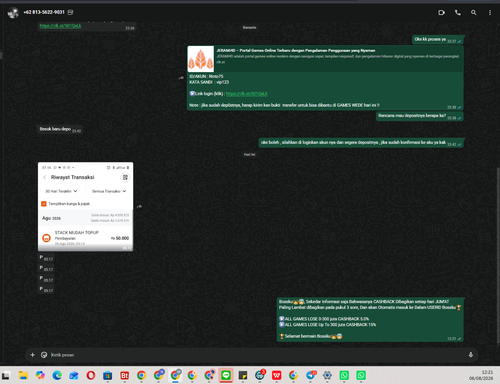Select the 'ID/AKUN' line in green message
Viewport: 500px width, 384px height.
point(206,76)
